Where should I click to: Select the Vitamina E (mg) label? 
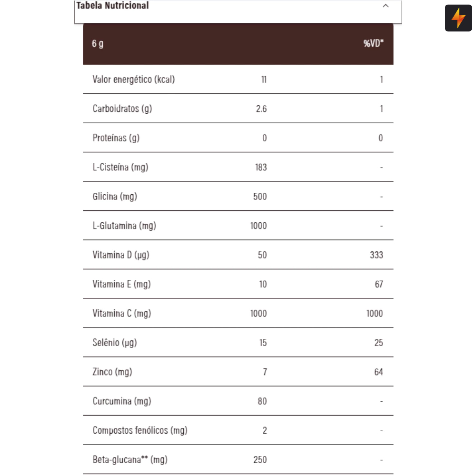121,284
